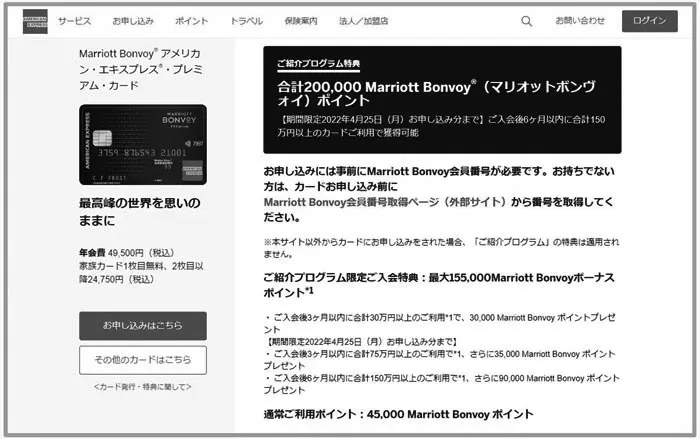Click the 家族カード1枚目無料 text

tap(141, 272)
